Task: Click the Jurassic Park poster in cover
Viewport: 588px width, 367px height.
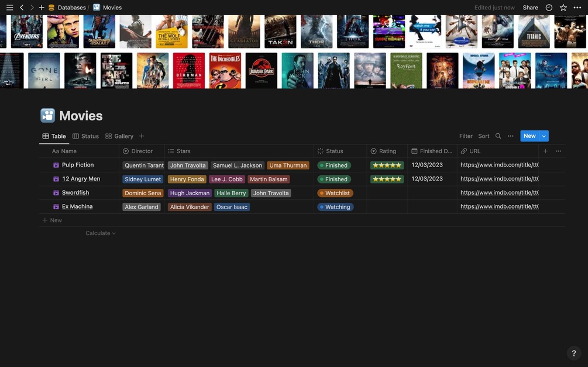Action: [262, 71]
